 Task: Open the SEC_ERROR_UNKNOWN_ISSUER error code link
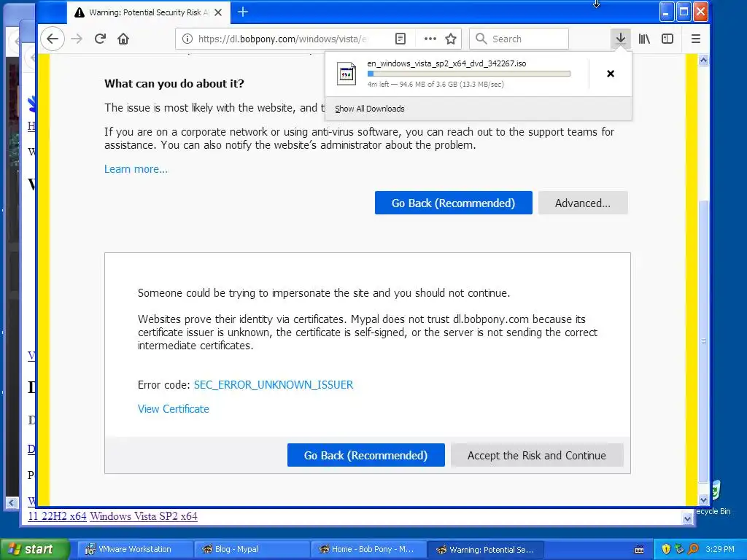coord(274,385)
